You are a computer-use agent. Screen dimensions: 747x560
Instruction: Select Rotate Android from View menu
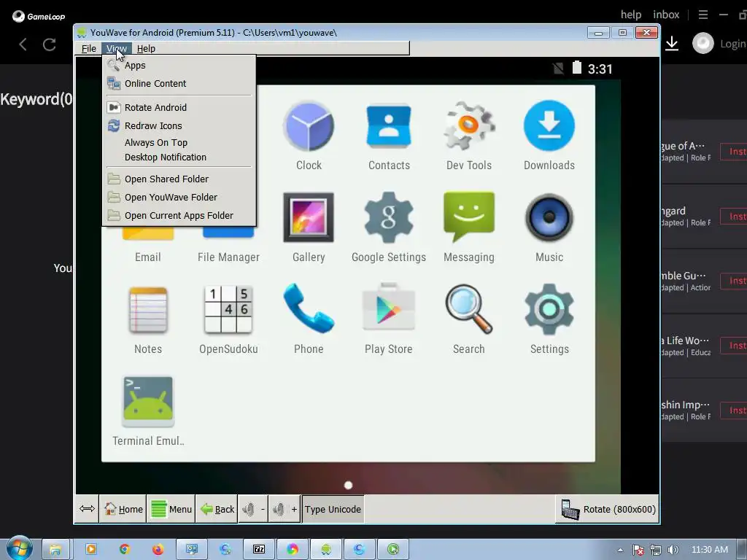(179, 108)
